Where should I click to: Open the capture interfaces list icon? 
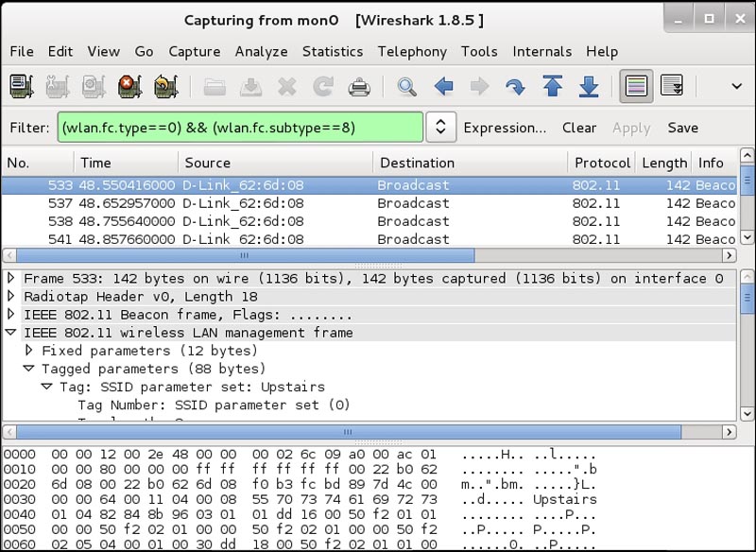tap(20, 85)
